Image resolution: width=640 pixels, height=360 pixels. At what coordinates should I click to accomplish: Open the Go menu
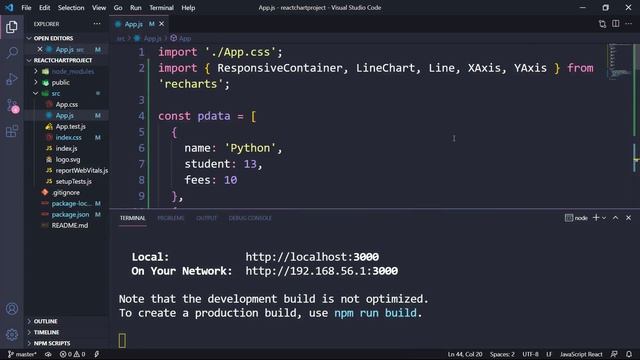pos(118,7)
